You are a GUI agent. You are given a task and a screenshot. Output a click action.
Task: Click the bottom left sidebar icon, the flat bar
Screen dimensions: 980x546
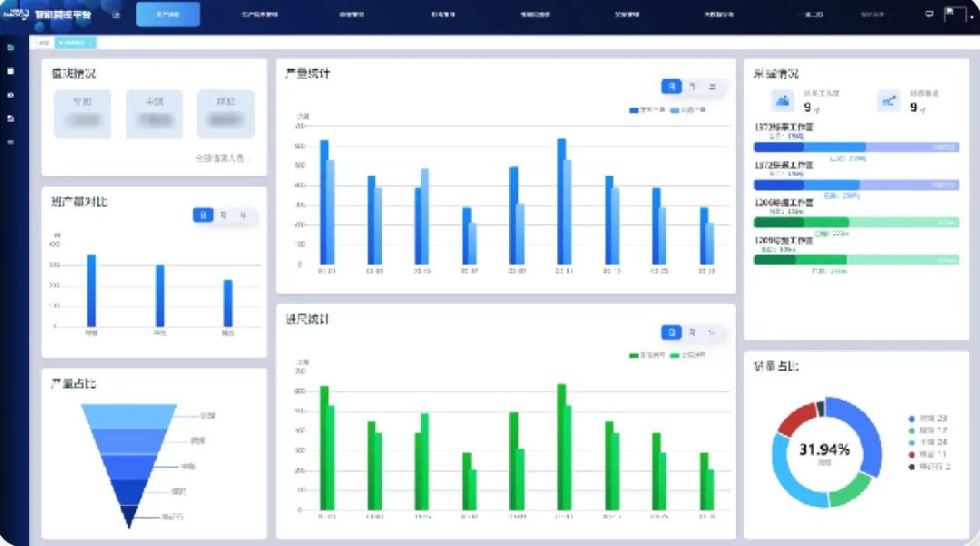click(x=11, y=141)
